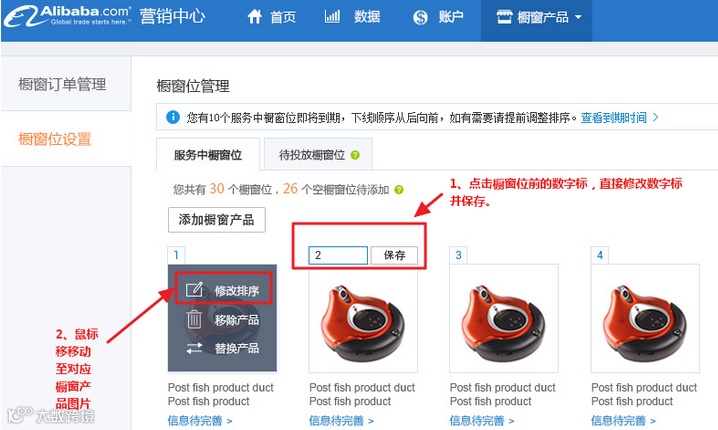The height and width of the screenshot is (430, 718).
Task: Click the 保存 button
Action: tap(394, 255)
